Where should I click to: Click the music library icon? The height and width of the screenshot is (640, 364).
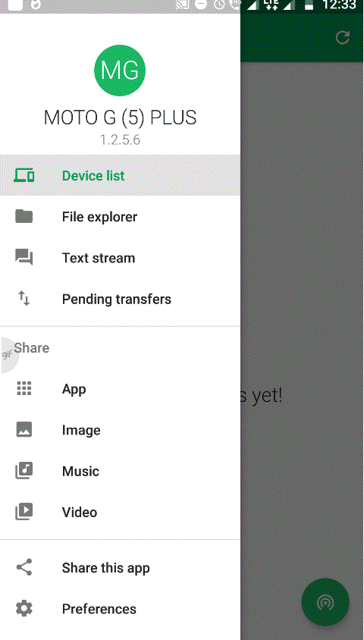24,471
